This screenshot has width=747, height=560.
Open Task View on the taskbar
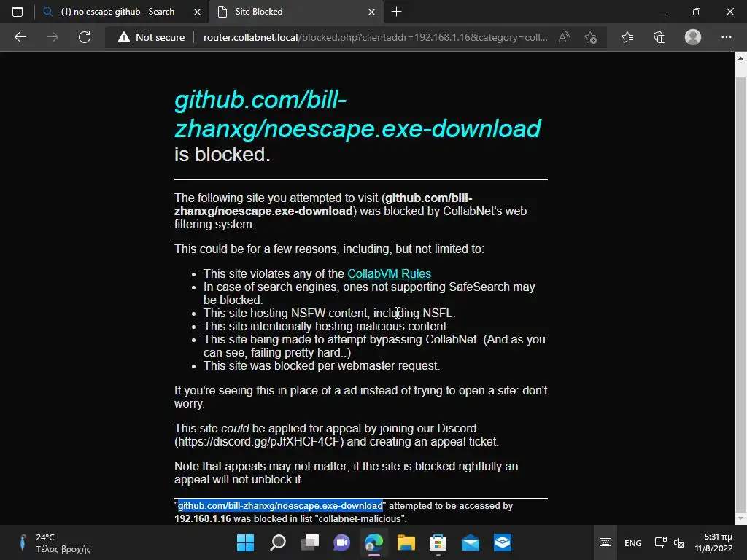click(x=309, y=542)
